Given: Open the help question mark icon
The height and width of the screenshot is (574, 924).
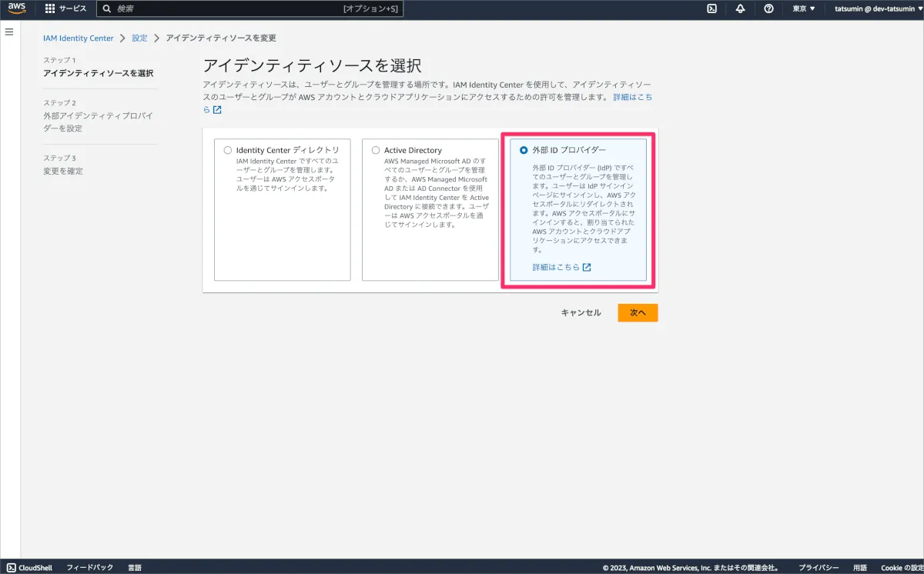Looking at the screenshot, I should click(768, 8).
